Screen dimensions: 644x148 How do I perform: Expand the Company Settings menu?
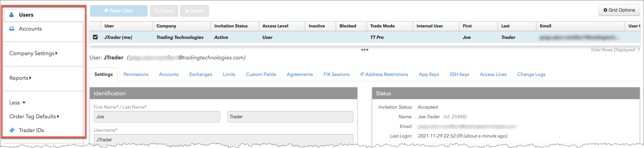click(34, 53)
